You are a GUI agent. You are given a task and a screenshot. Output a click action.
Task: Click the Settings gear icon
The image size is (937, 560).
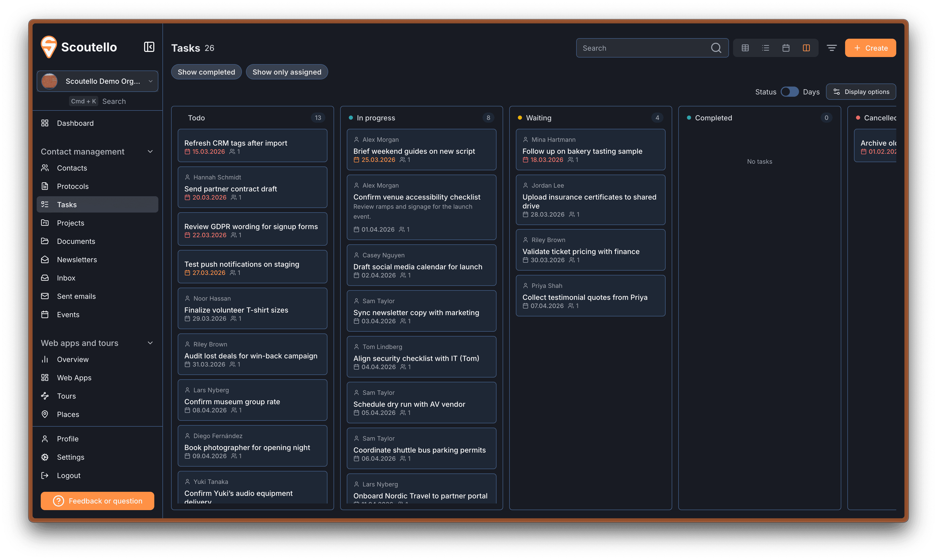pos(45,457)
